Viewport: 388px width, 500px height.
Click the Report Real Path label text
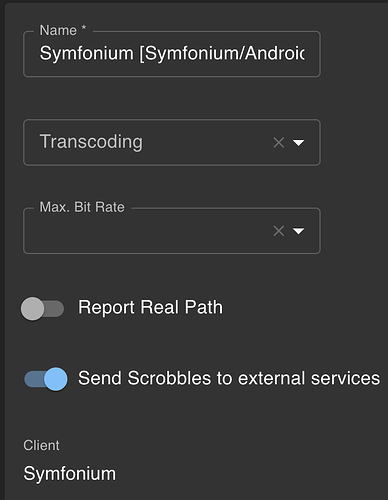tap(150, 307)
